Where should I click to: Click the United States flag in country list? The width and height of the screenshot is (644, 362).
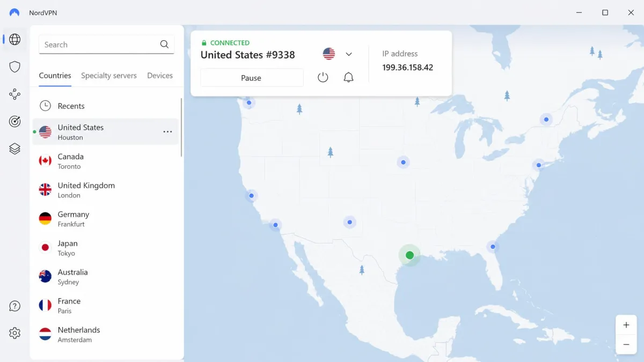[46, 131]
